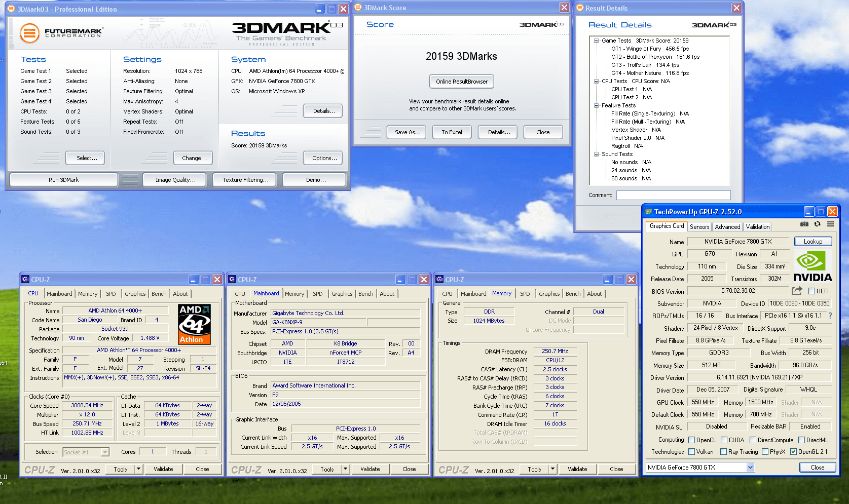849x504 pixels.
Task: Click the Lookup button in GPU-Z
Action: click(813, 242)
